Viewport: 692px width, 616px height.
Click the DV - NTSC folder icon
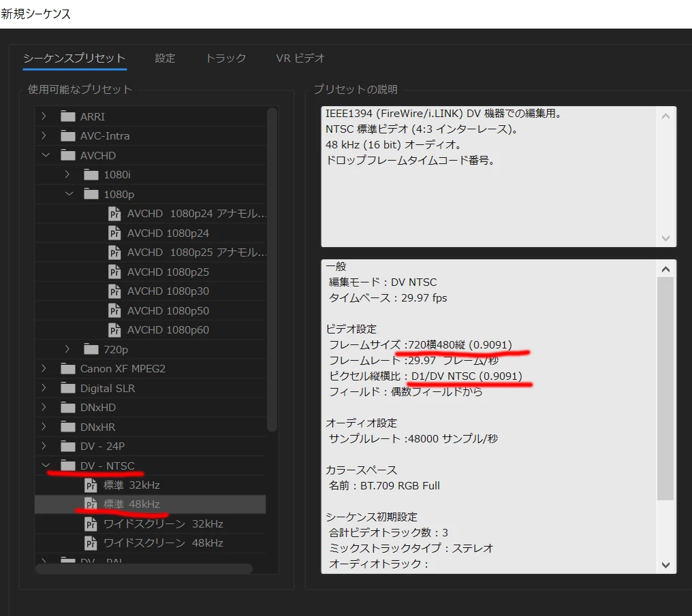click(68, 466)
